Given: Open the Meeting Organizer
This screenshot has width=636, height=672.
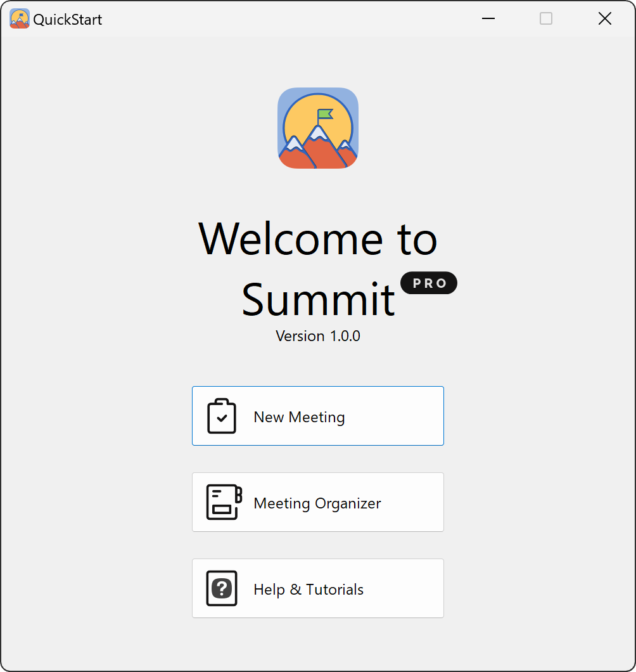Looking at the screenshot, I should point(317,502).
